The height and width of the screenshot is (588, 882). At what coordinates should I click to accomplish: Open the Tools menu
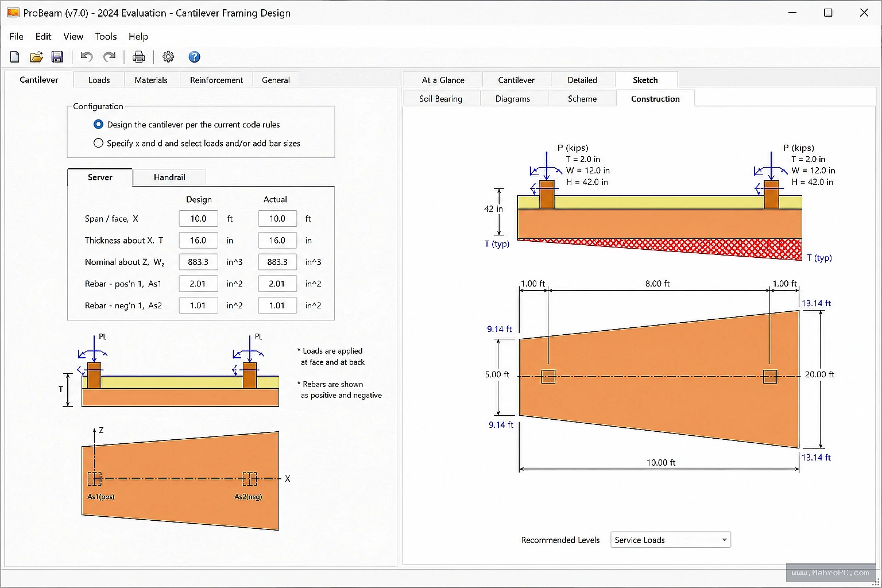(106, 36)
